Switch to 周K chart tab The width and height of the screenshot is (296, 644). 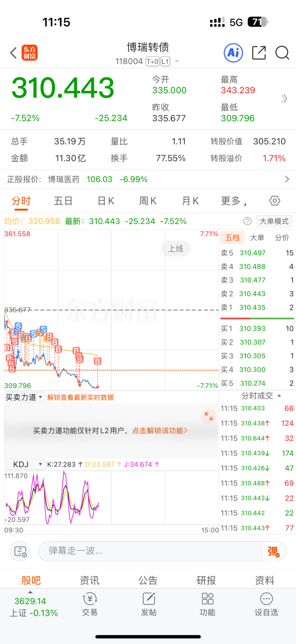(148, 201)
